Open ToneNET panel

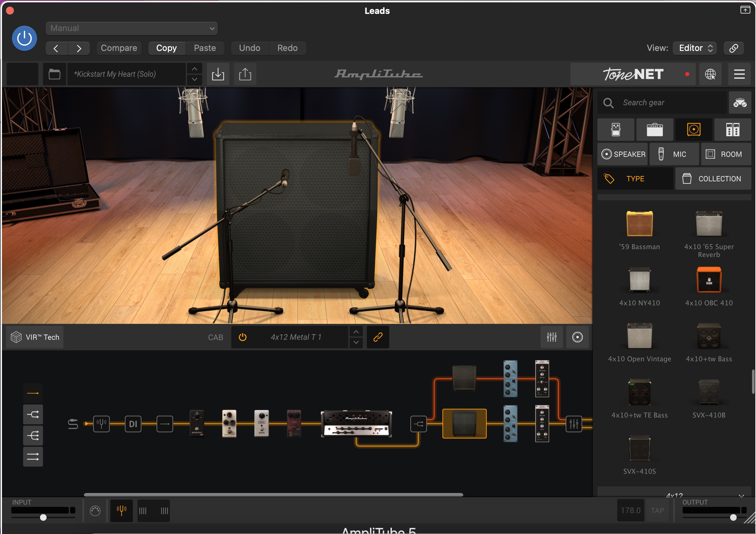point(633,74)
